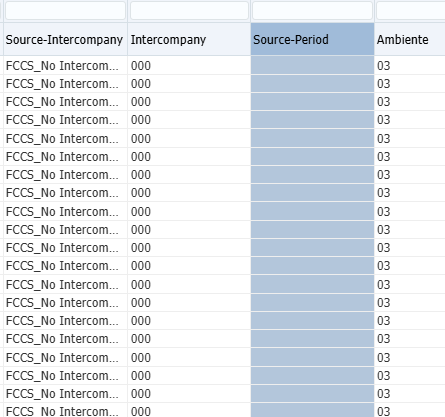Select second row Source-Period empty cell
Viewport: 445px width, 417px height.
312,83
